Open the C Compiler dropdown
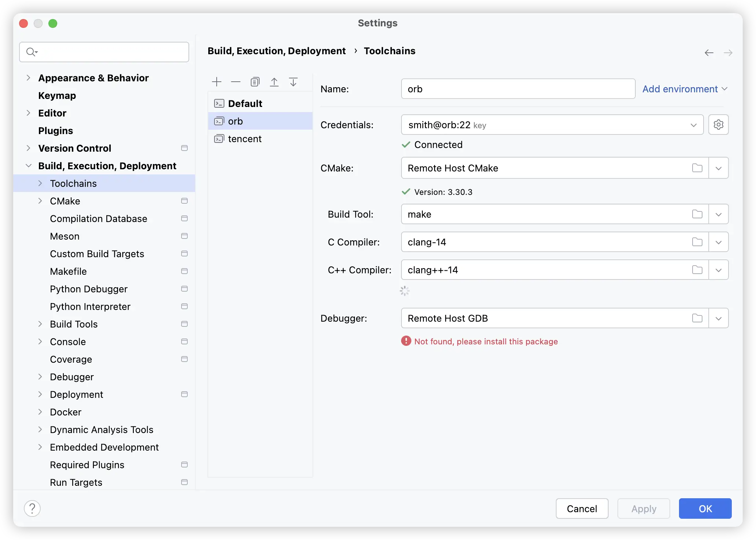Screen dimensions: 756x540 [x=718, y=241]
